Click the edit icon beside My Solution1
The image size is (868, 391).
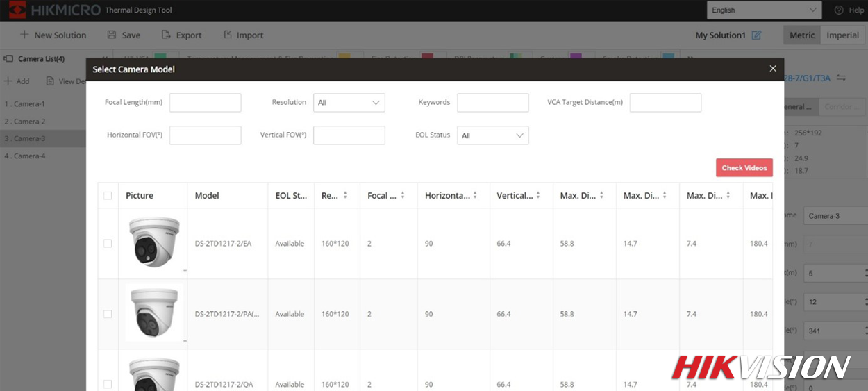(756, 35)
